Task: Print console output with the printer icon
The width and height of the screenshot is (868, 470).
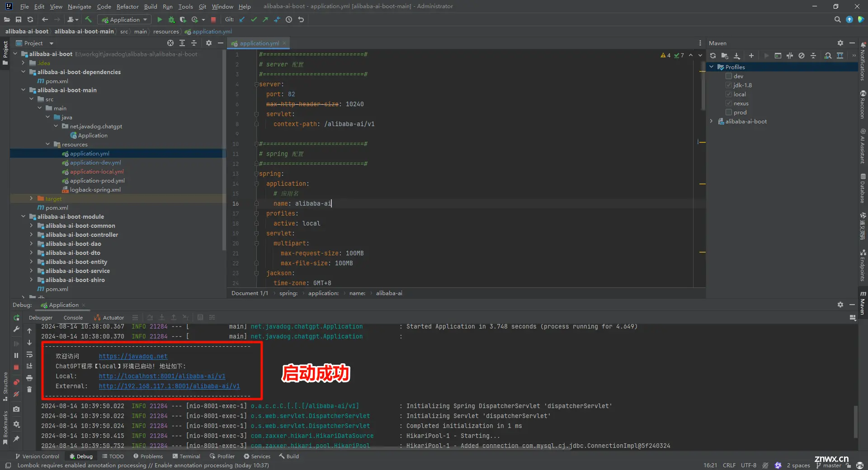Action: click(x=29, y=378)
